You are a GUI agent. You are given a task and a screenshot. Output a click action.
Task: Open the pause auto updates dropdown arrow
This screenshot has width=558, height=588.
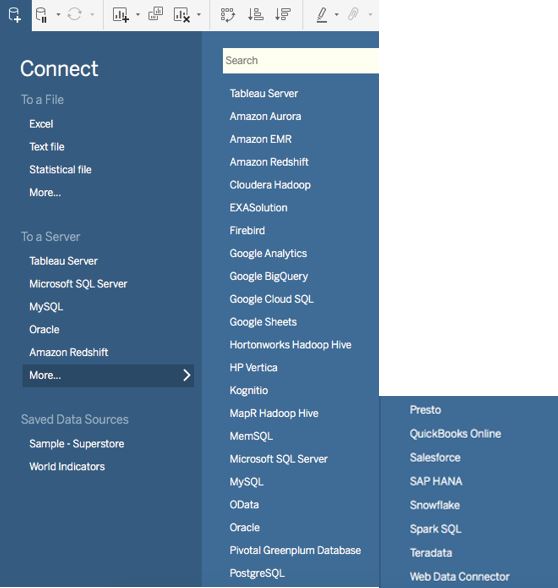[58, 15]
